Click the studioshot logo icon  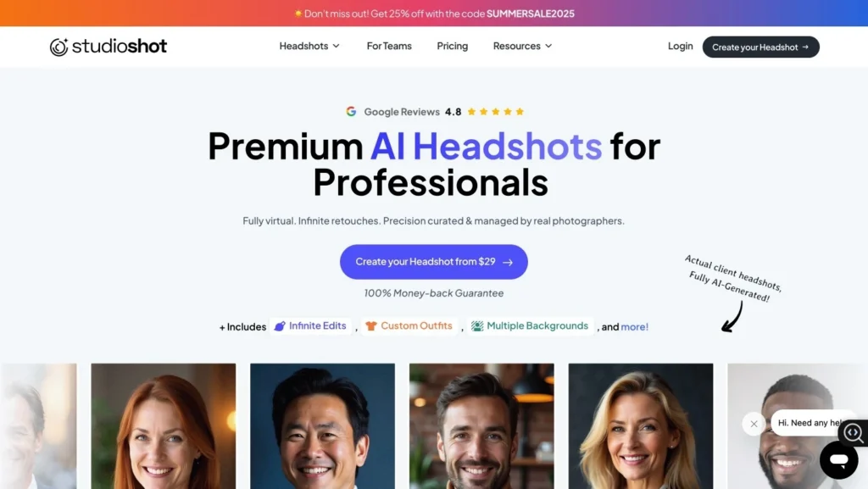tap(58, 47)
